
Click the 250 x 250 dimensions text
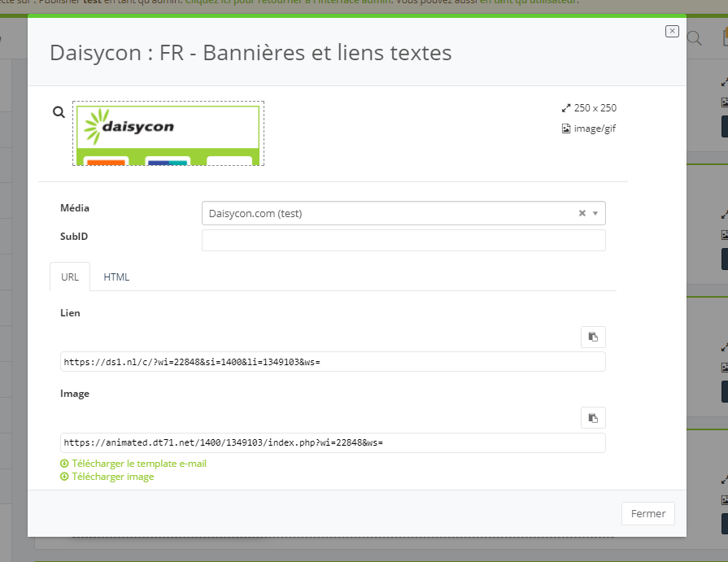tap(595, 108)
